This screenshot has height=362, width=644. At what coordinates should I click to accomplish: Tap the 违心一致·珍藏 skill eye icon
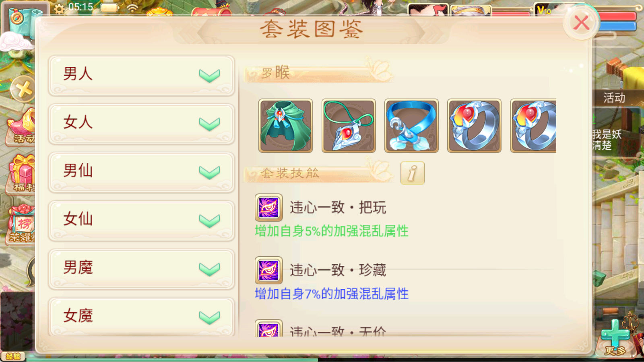[x=268, y=270]
